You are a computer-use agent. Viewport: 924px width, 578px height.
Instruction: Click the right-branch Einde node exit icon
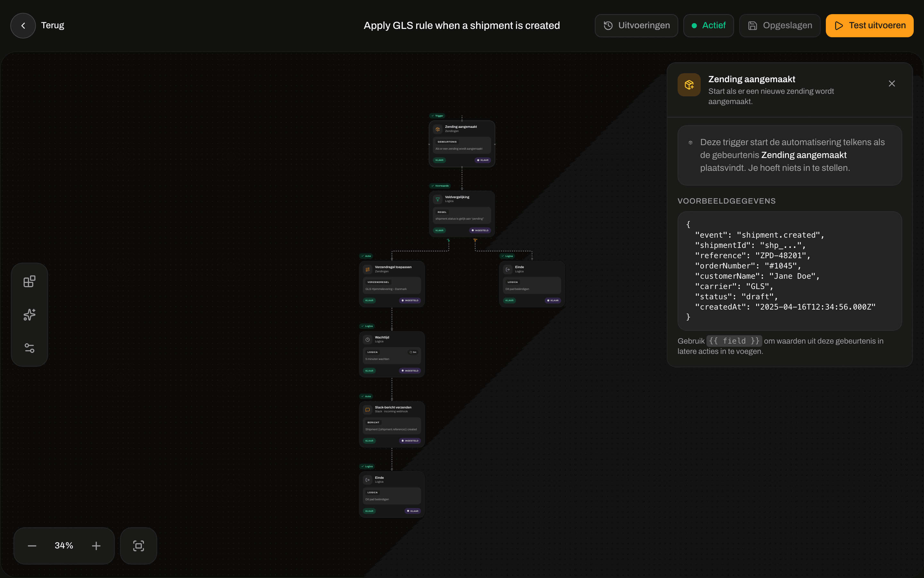click(508, 269)
